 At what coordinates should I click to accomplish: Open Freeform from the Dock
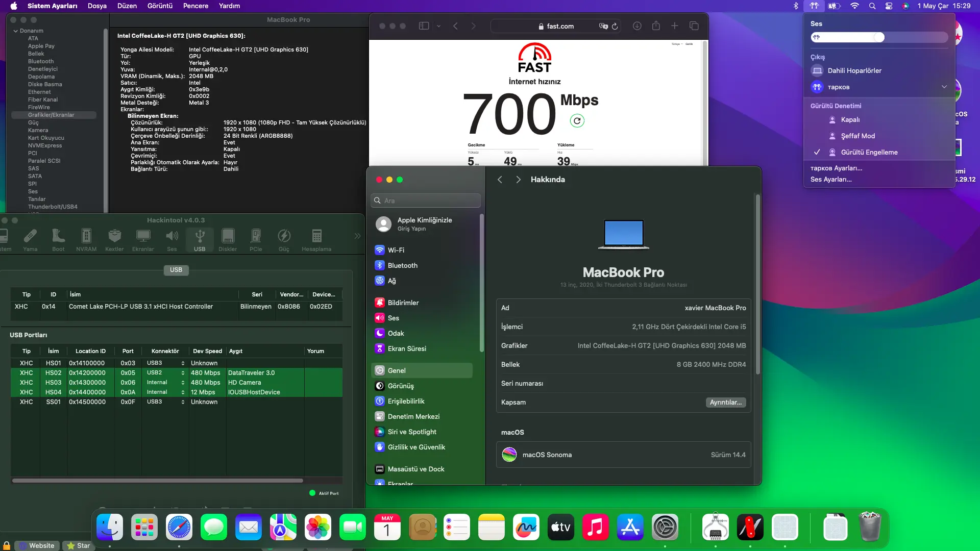[x=526, y=527]
